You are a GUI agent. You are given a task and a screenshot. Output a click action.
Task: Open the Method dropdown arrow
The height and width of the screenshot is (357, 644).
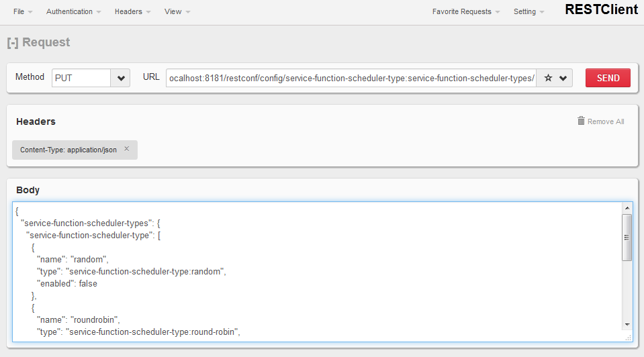pyautogui.click(x=121, y=78)
